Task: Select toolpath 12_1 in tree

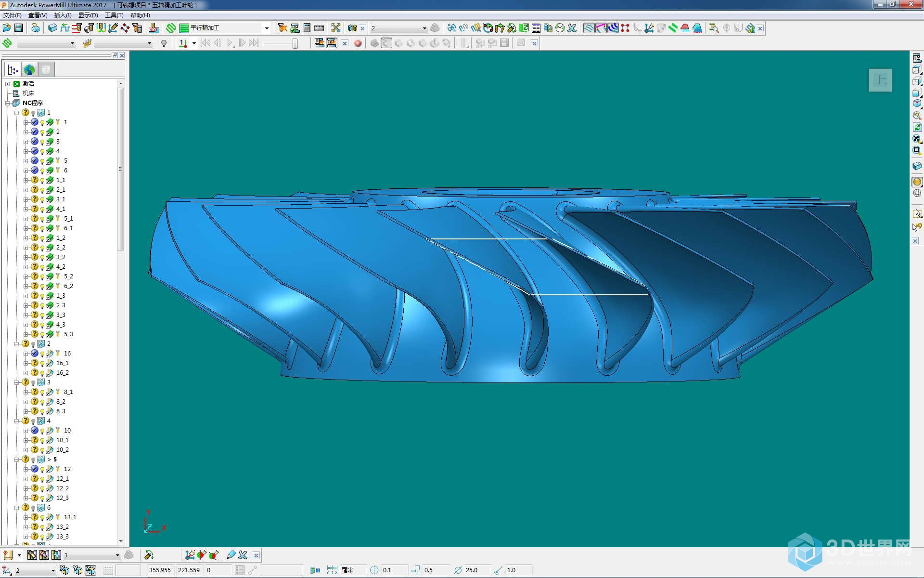Action: point(63,479)
